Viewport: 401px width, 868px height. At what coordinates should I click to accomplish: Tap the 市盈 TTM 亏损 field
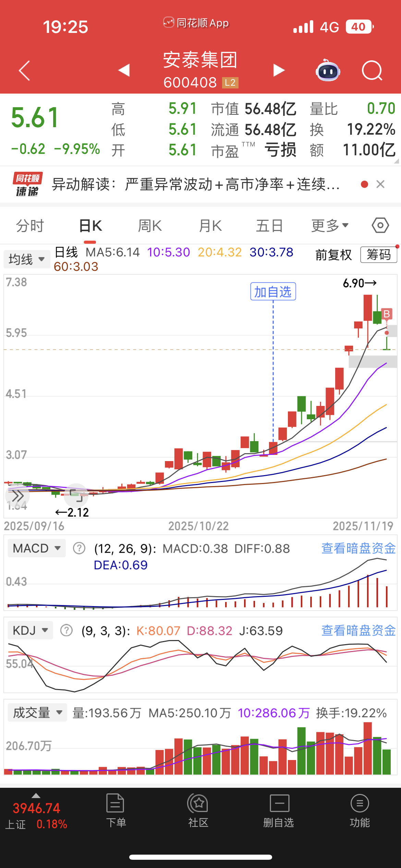(254, 150)
